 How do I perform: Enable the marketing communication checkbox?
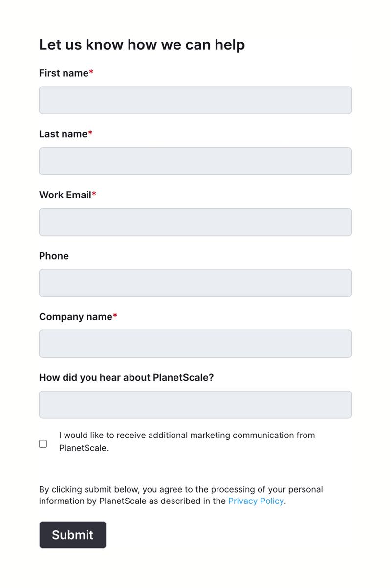[x=43, y=444]
